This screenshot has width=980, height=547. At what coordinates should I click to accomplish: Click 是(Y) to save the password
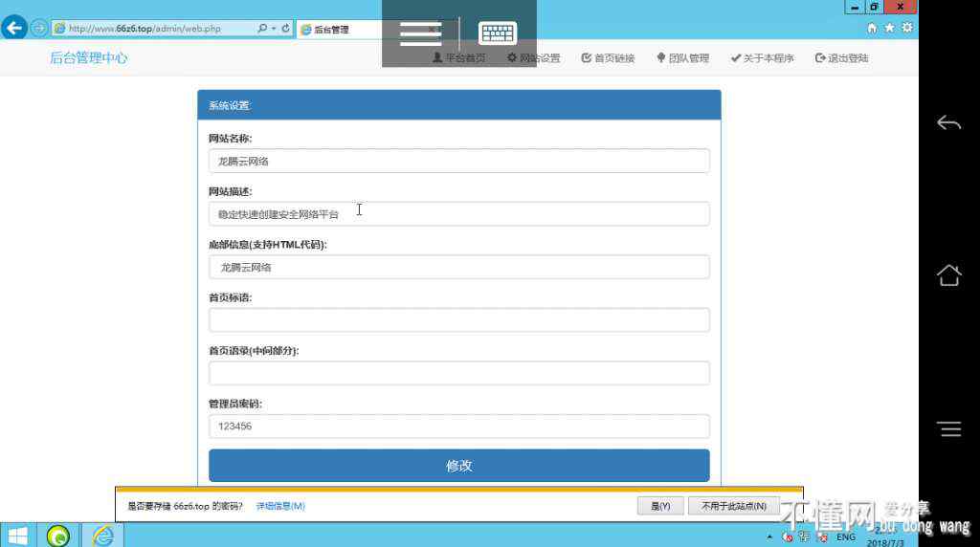[x=660, y=506]
